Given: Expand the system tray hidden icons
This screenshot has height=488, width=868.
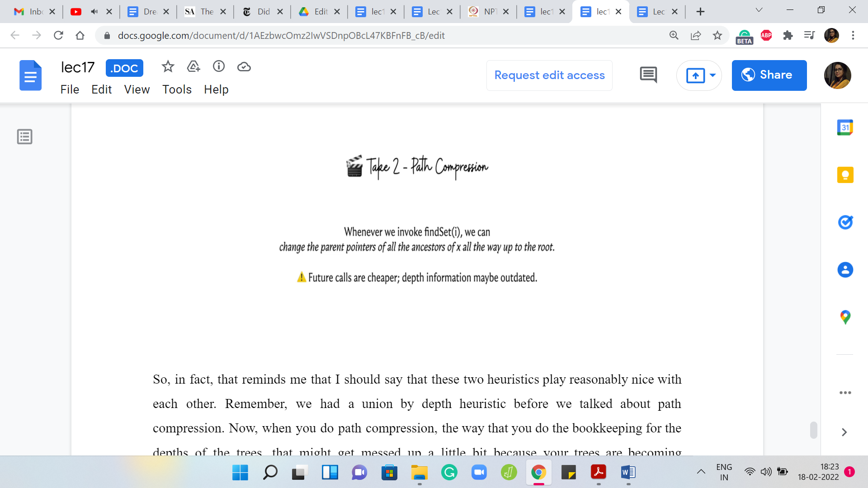Looking at the screenshot, I should [x=701, y=472].
